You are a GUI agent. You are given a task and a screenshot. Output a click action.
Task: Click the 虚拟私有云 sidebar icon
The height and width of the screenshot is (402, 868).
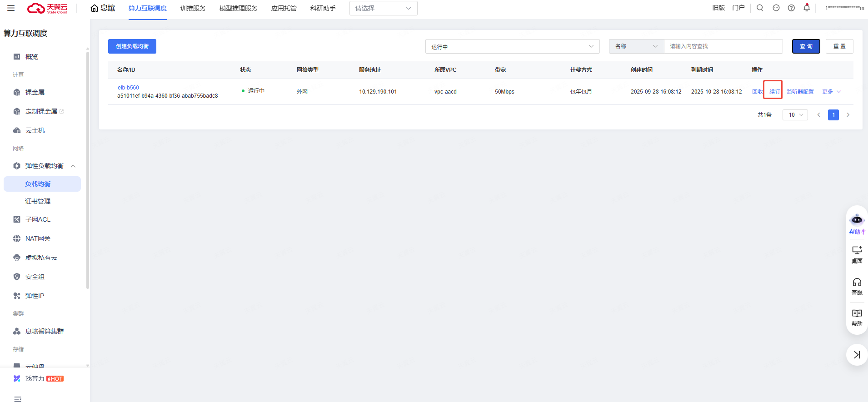17,258
